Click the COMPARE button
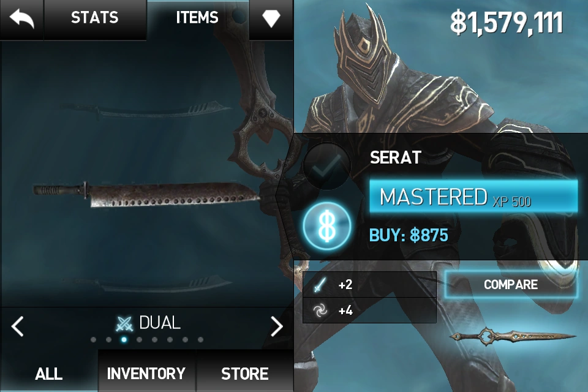588x392 pixels. [x=511, y=285]
